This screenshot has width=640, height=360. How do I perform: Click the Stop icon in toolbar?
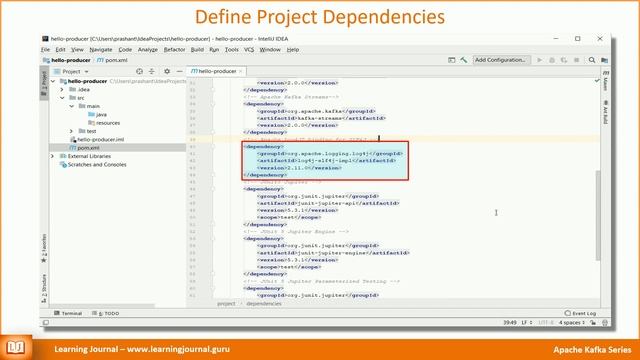pyautogui.click(x=576, y=60)
